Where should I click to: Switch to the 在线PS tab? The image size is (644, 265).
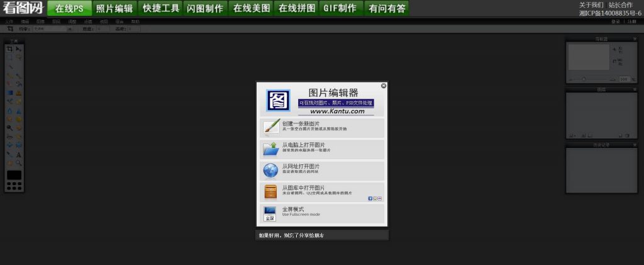[x=69, y=8]
